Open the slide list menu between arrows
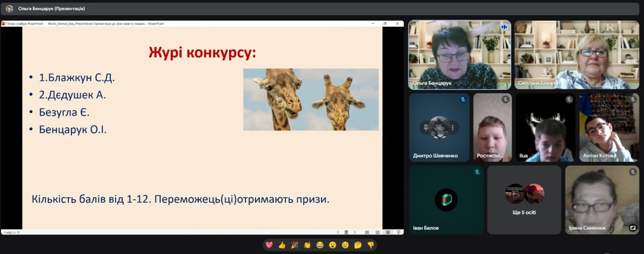Image resolution: width=644 pixels, height=254 pixels. pyautogui.click(x=346, y=232)
